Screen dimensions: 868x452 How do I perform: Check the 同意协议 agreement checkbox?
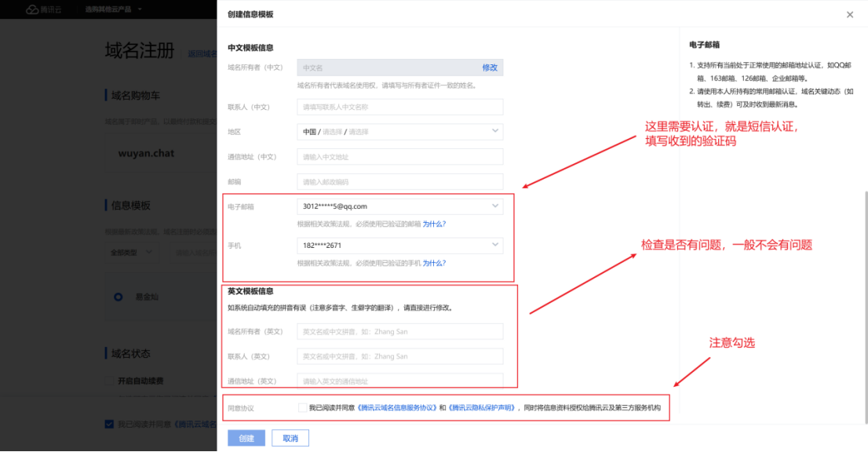[302, 408]
